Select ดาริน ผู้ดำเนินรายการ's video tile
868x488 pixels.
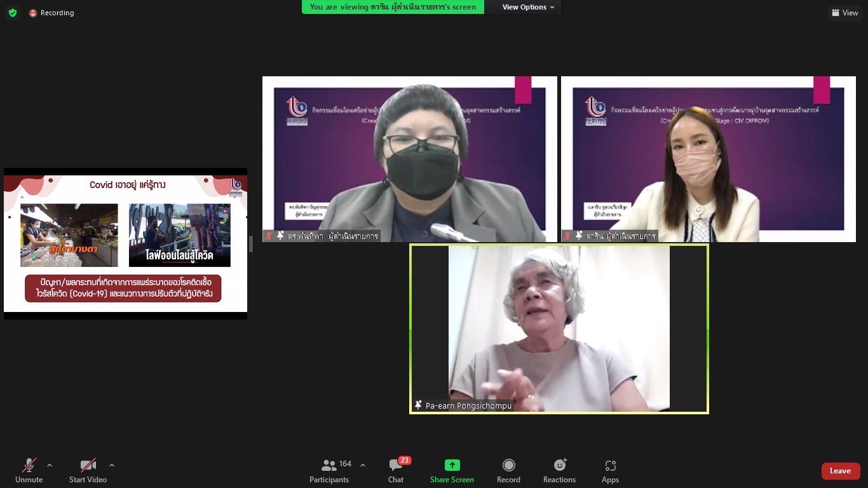[709, 159]
